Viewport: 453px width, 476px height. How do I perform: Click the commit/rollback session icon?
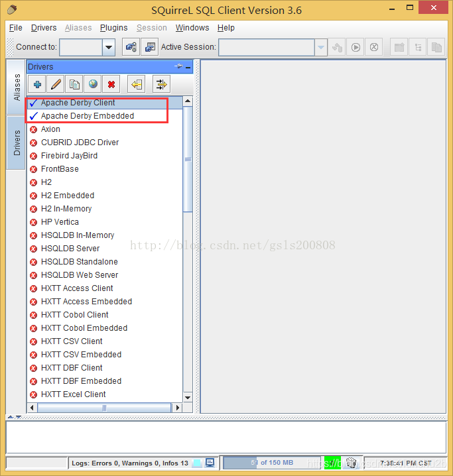337,47
